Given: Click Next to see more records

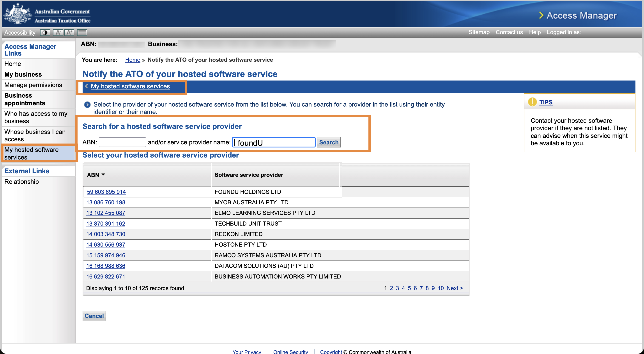Looking at the screenshot, I should click(x=455, y=288).
